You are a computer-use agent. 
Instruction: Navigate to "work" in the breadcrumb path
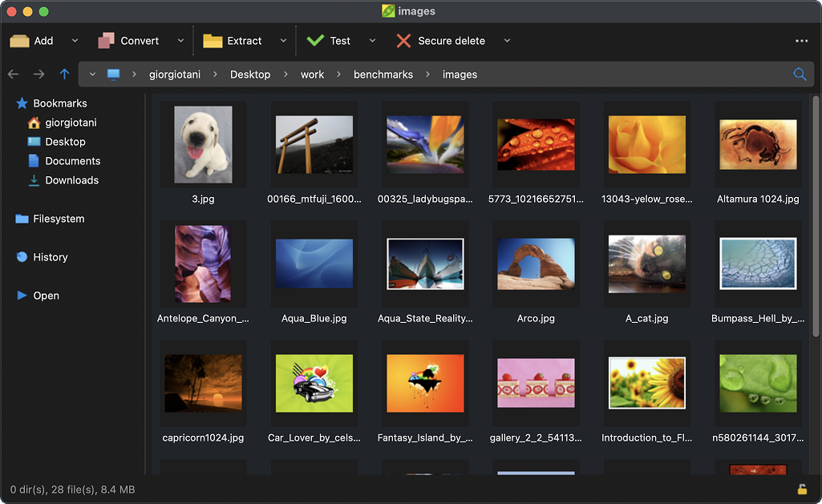coord(312,74)
